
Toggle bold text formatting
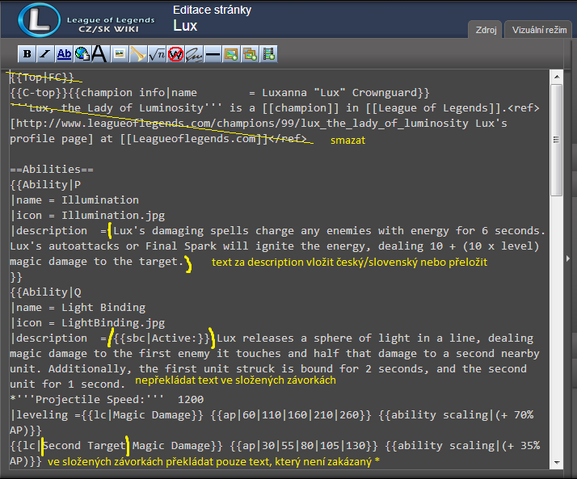coord(27,54)
